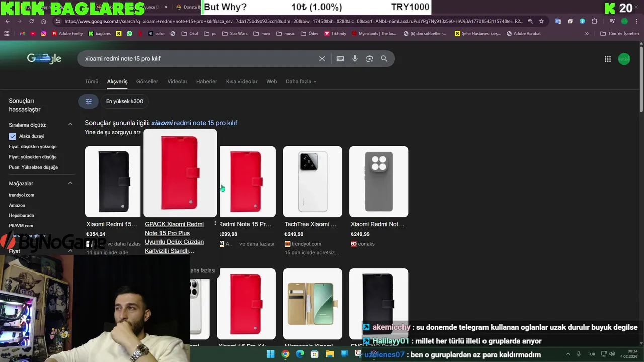
Task: Open the extensions puzzle icon
Action: [x=595, y=21]
